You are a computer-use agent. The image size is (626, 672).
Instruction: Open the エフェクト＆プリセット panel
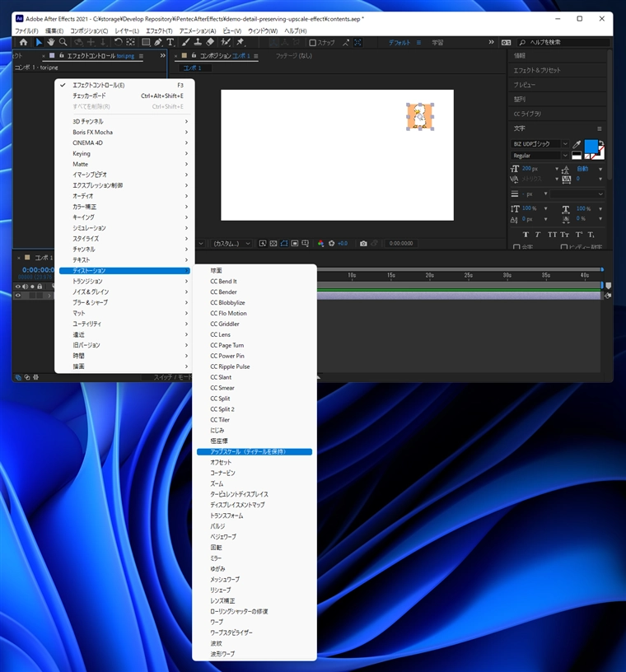(x=536, y=70)
